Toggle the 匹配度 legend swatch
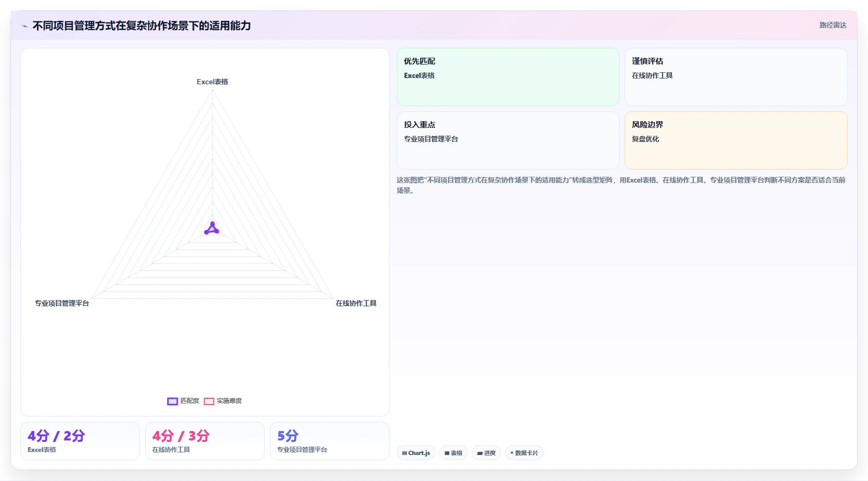 point(173,401)
